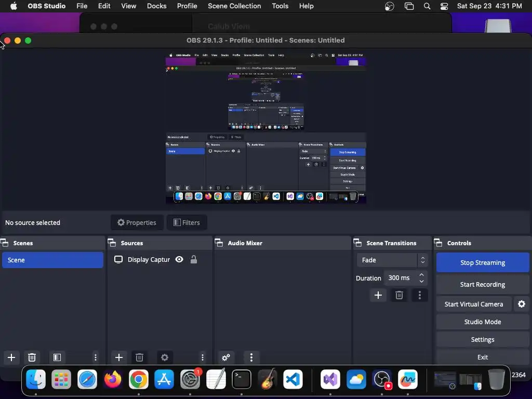Add a new source with plus icon
Viewport: 532px width, 399px height.
pos(119,357)
